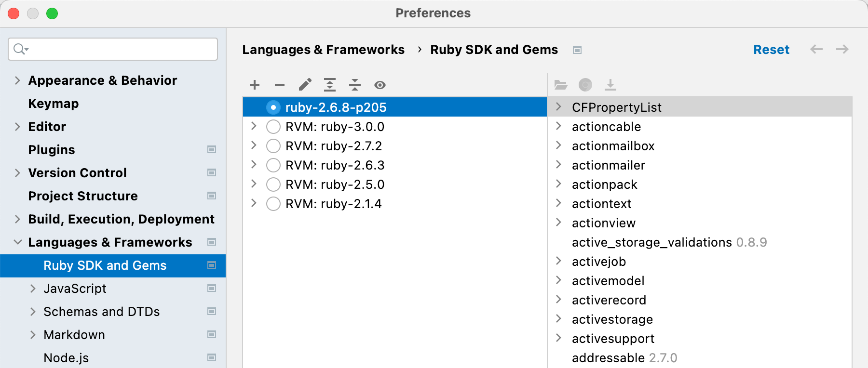The height and width of the screenshot is (368, 868).
Task: Expand Build, Execution, Deployment section
Action: point(18,219)
